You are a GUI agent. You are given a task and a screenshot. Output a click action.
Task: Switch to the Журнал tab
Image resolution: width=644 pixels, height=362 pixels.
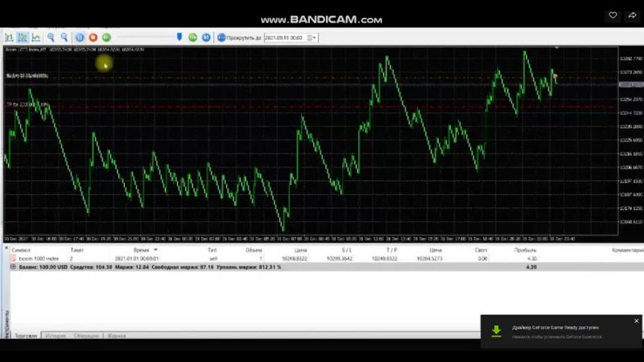(117, 335)
